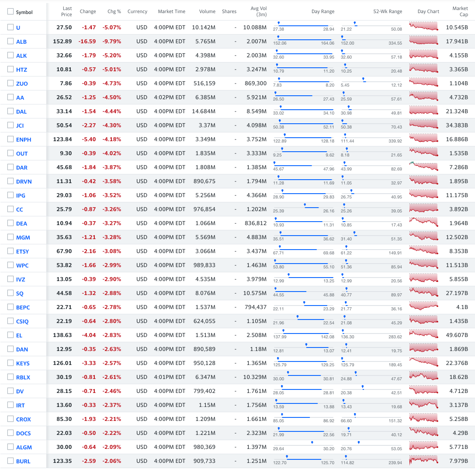
Task: Select DAL volume 14.684M
Action: [x=204, y=111]
